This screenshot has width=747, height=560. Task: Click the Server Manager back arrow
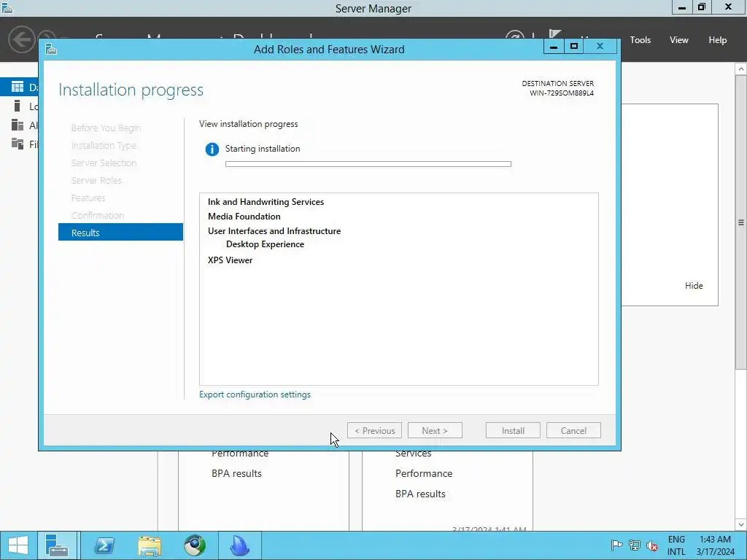[21, 39]
